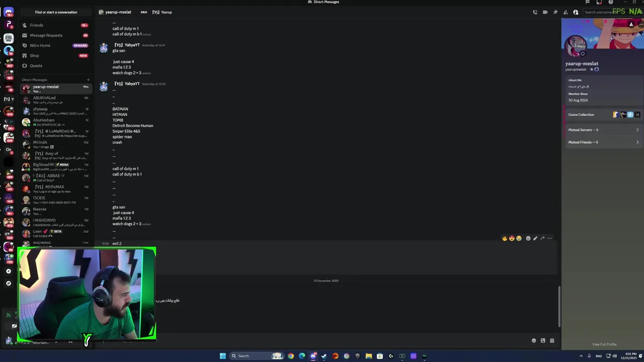The image size is (644, 362).
Task: Open BigShowFM direct message
Action: pyautogui.click(x=55, y=166)
